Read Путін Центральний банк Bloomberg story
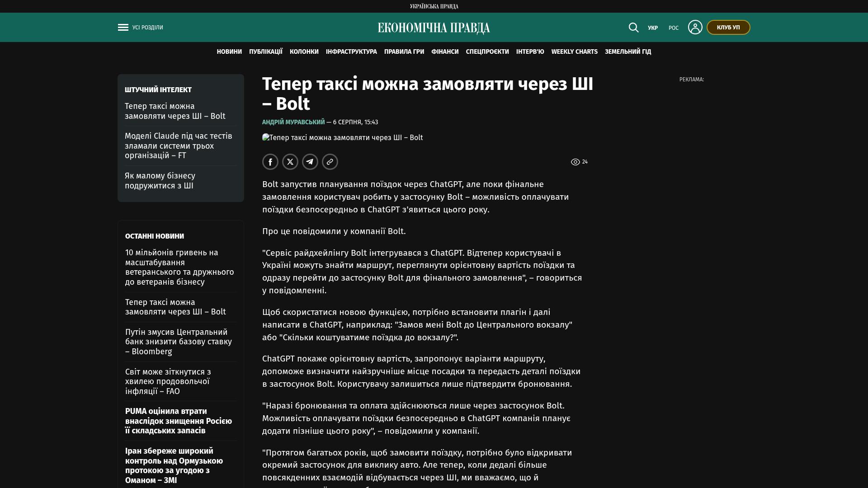Image resolution: width=868 pixels, height=488 pixels. pos(179,342)
